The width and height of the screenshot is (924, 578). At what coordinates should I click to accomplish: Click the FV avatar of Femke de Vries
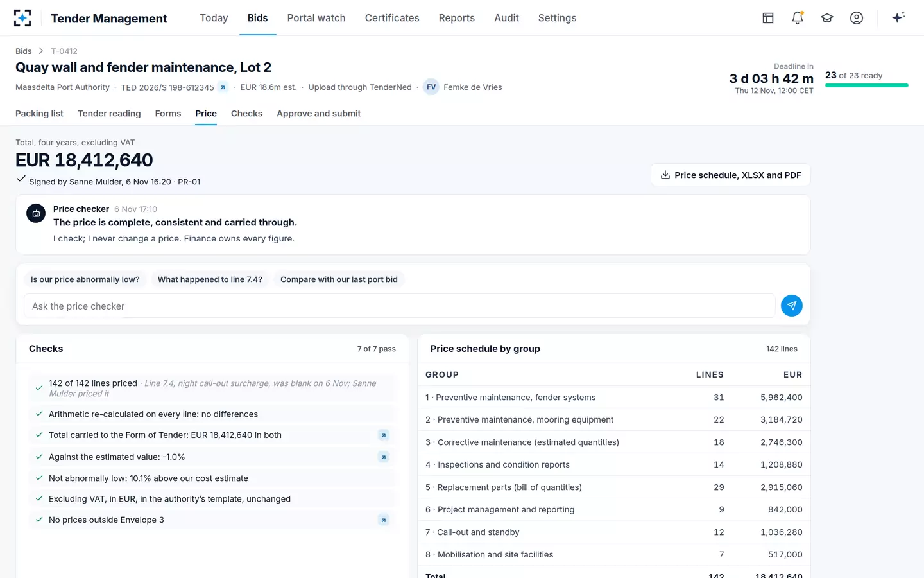point(431,87)
